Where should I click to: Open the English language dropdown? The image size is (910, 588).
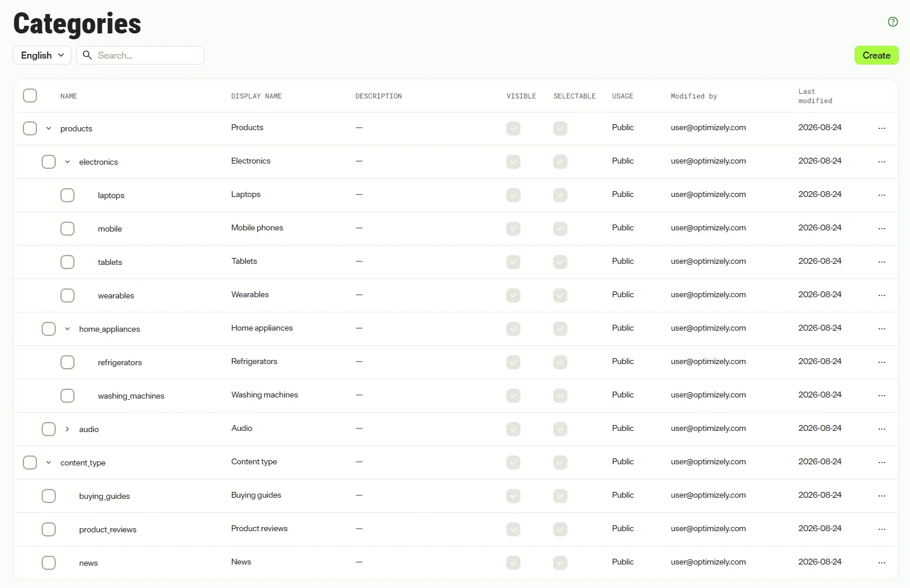coord(42,55)
